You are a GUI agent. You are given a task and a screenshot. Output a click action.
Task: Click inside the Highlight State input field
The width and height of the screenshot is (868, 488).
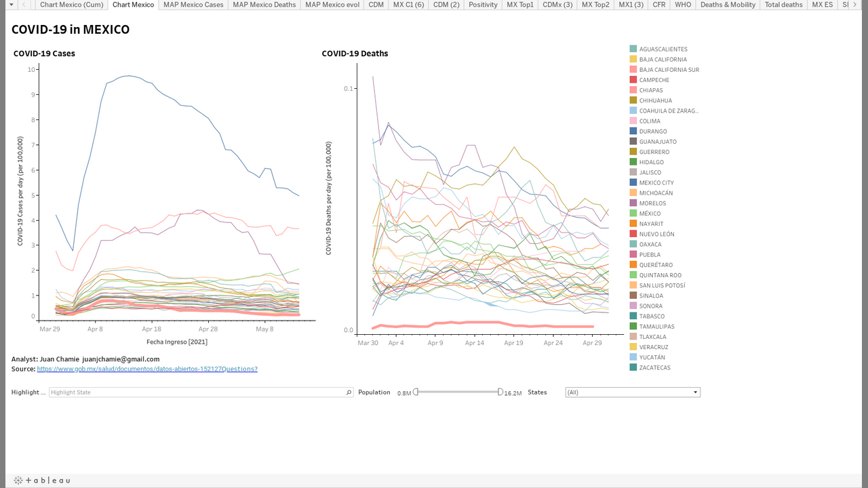coord(197,392)
